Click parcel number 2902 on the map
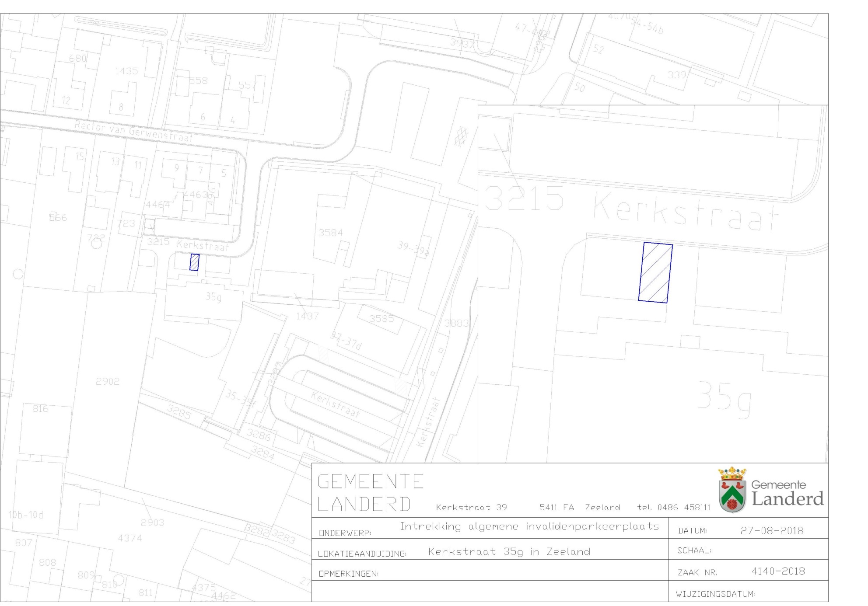 [108, 381]
